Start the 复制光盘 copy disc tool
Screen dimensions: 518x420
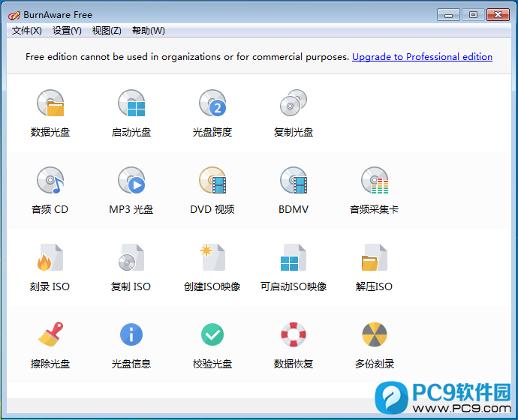(294, 113)
